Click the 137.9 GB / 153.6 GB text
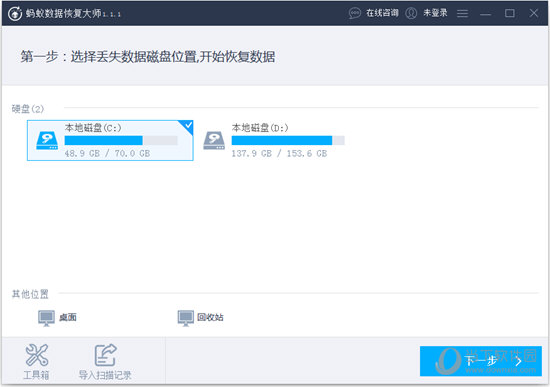The width and height of the screenshot is (550, 387). [x=279, y=154]
